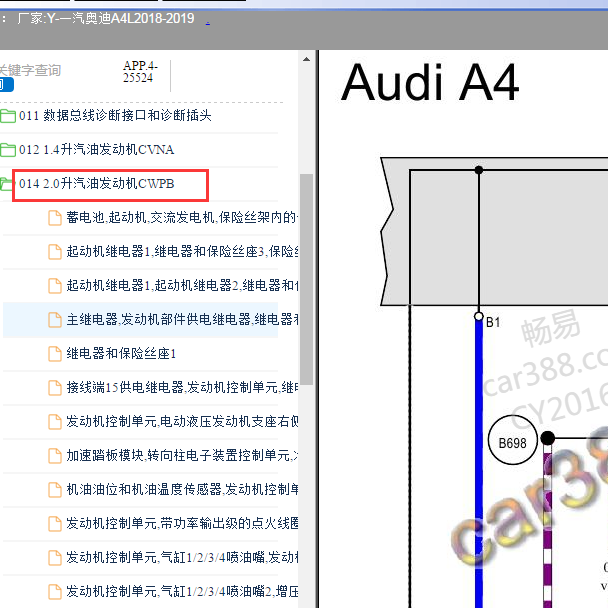This screenshot has height=608, width=608.
Task: Click the scroll up arrow of tree panel
Action: click(306, 59)
